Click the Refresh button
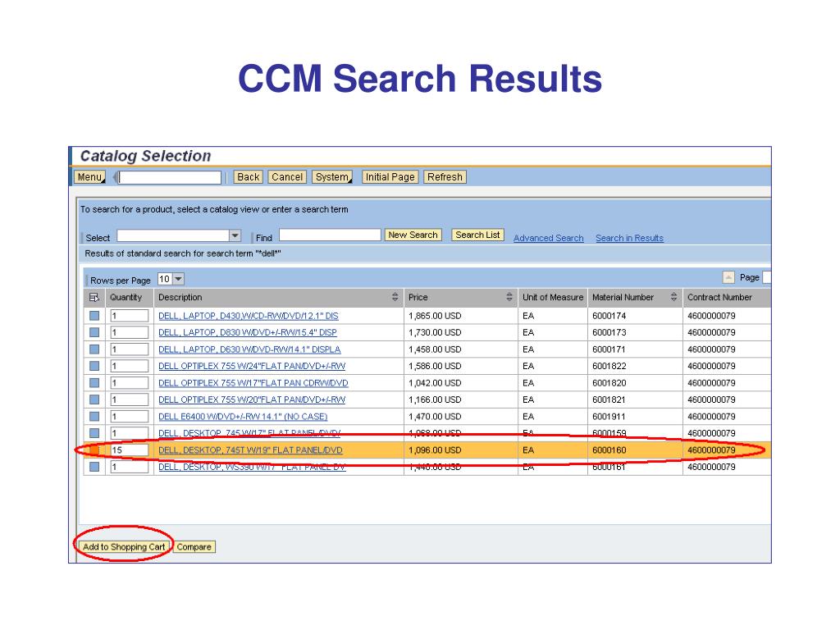Viewport: 840px width, 630px height. 445,177
